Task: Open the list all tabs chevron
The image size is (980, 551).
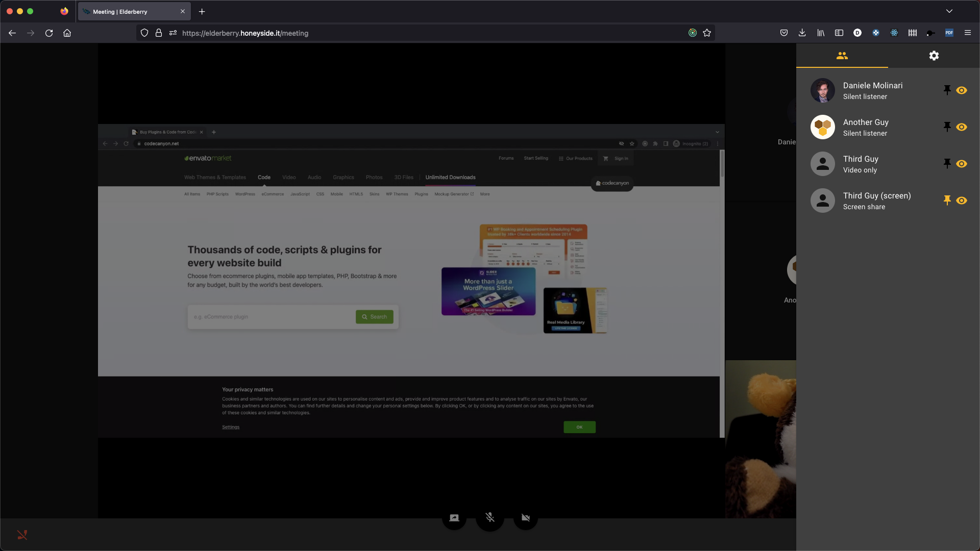Action: point(949,11)
